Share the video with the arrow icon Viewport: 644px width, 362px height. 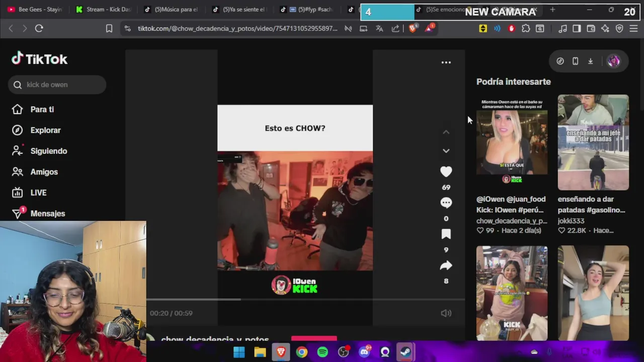tap(446, 265)
